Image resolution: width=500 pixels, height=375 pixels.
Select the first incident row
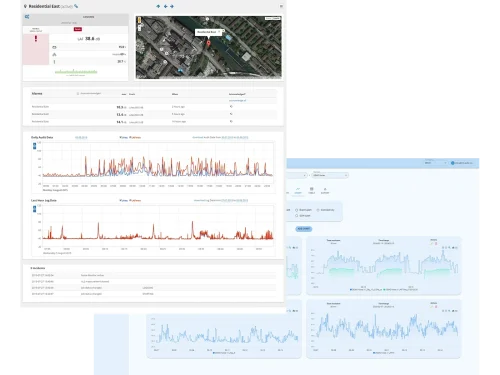(153, 275)
